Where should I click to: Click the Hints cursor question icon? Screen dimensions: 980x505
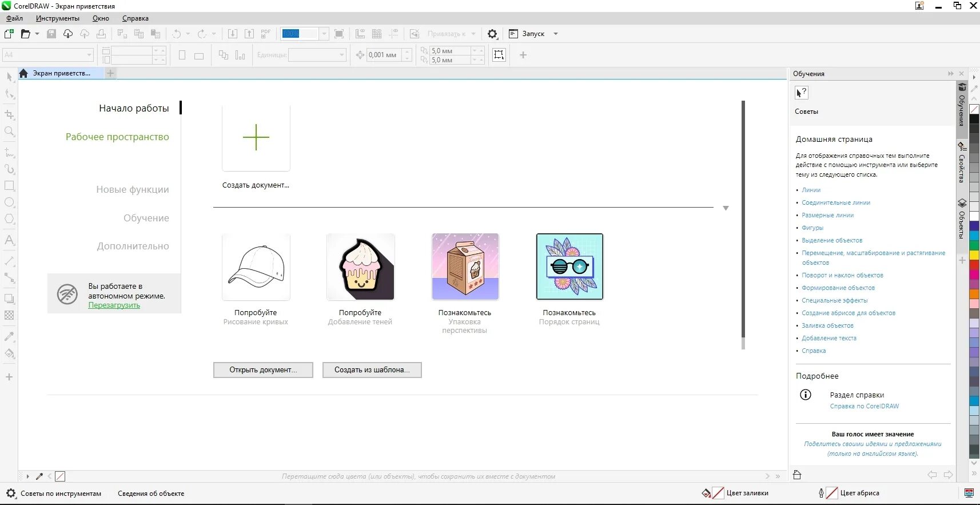coord(802,93)
